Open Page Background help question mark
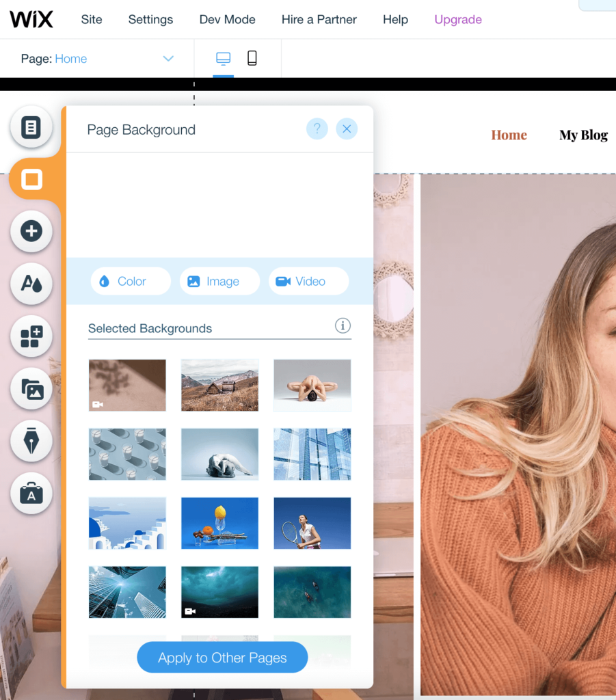This screenshot has width=616, height=700. [x=317, y=129]
